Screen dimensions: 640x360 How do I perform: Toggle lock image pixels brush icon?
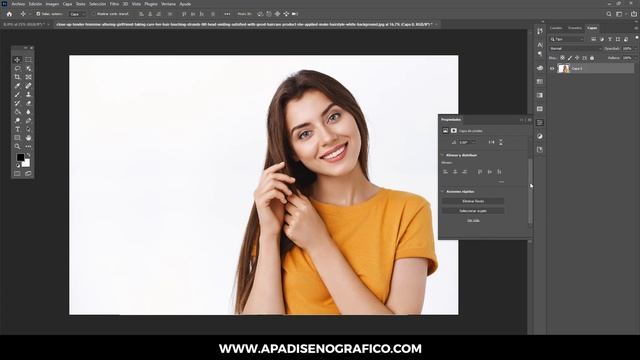click(570, 58)
